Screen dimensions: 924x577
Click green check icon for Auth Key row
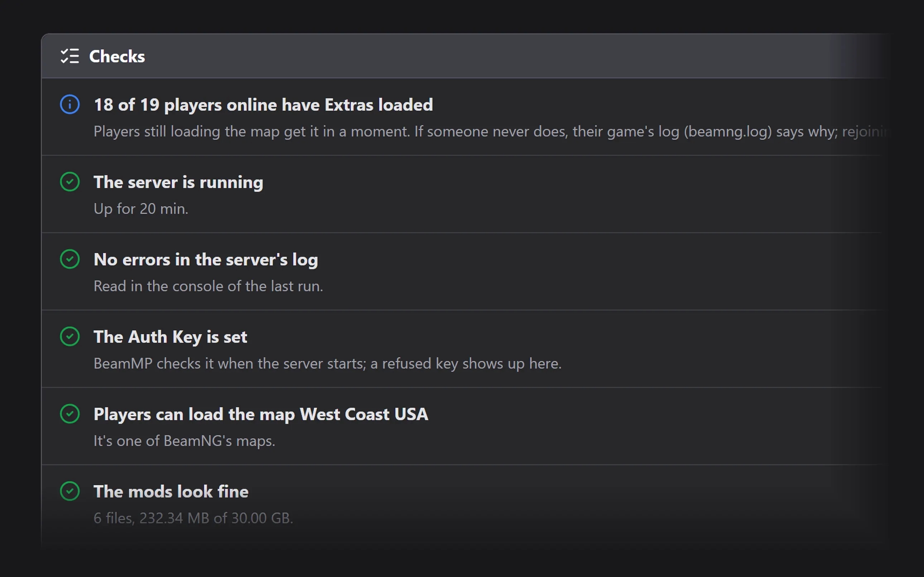tap(70, 336)
